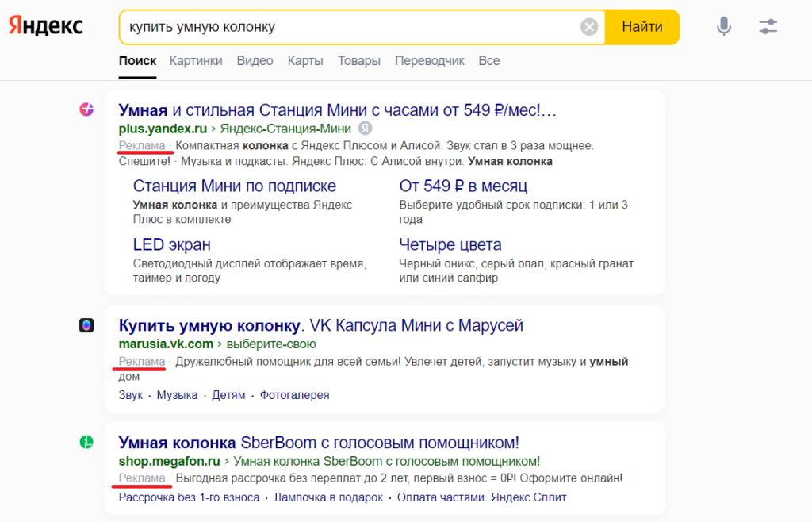
Task: Click text 'Светодиодный дисплей отображает время'
Action: (250, 263)
